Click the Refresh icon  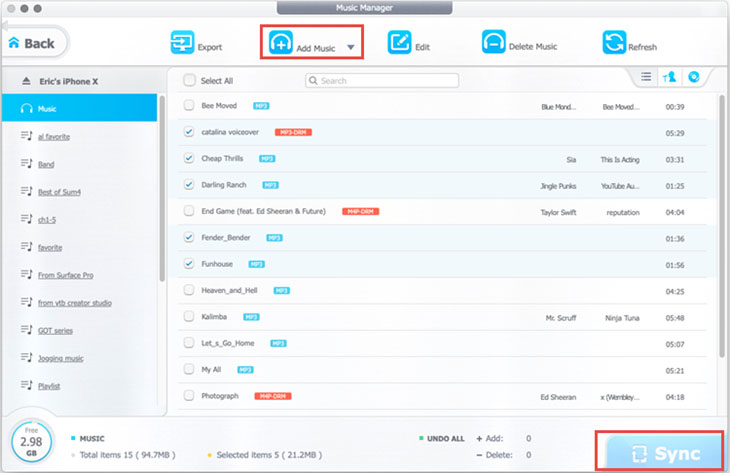(614, 42)
